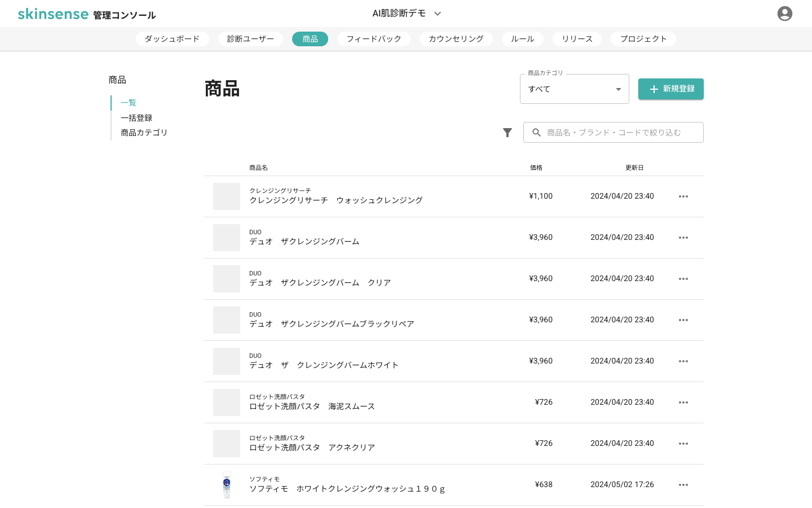Select product デュオ ザ クレンジングバームホワイト
This screenshot has width=812, height=508.
pyautogui.click(x=324, y=365)
